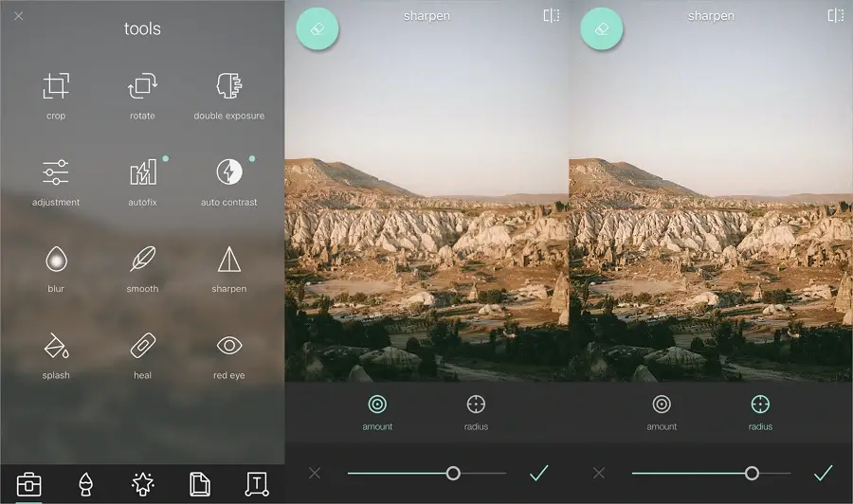The image size is (853, 504).
Task: Toggle compare view in right sharpen screen
Action: tap(836, 15)
